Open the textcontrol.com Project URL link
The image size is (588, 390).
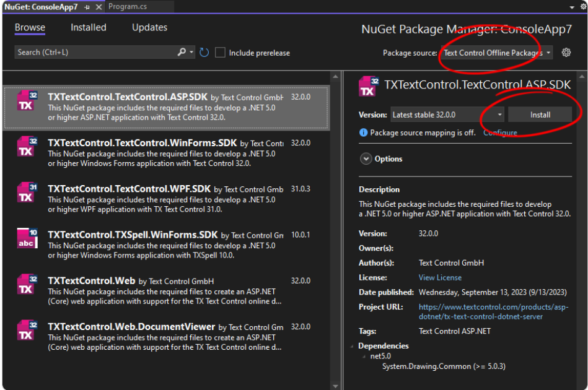[x=493, y=312]
